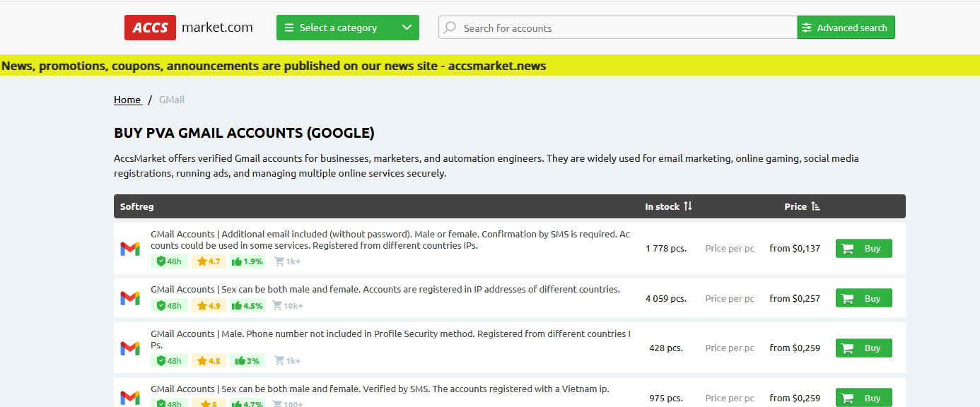Click the 3% thumbs-up badge
The height and width of the screenshot is (407, 980).
[x=247, y=360]
